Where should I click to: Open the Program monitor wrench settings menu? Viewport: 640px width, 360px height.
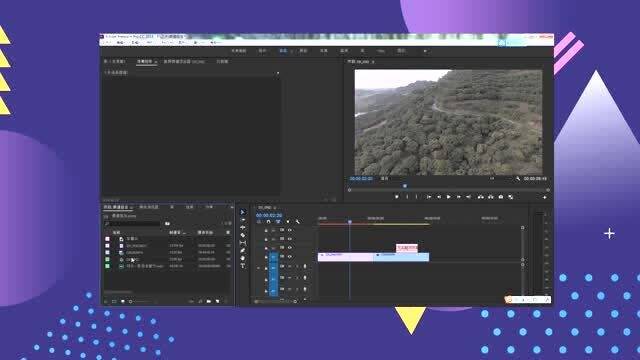pyautogui.click(x=518, y=178)
